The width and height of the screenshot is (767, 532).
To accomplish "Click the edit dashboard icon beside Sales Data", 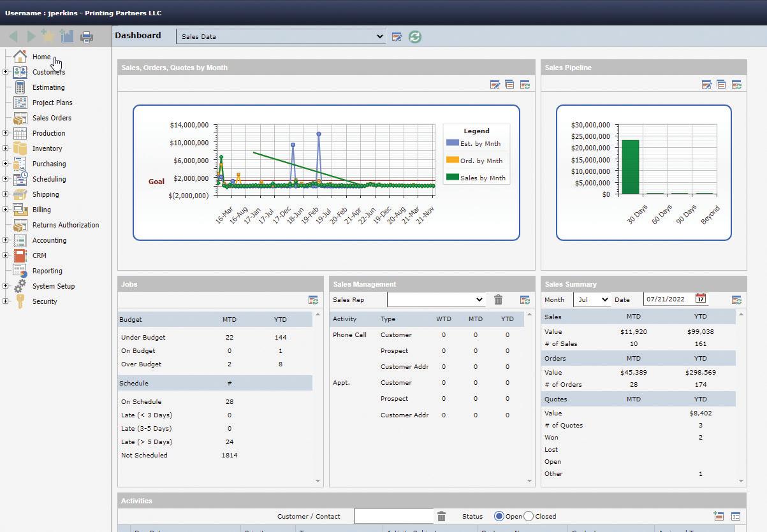I will pyautogui.click(x=397, y=37).
